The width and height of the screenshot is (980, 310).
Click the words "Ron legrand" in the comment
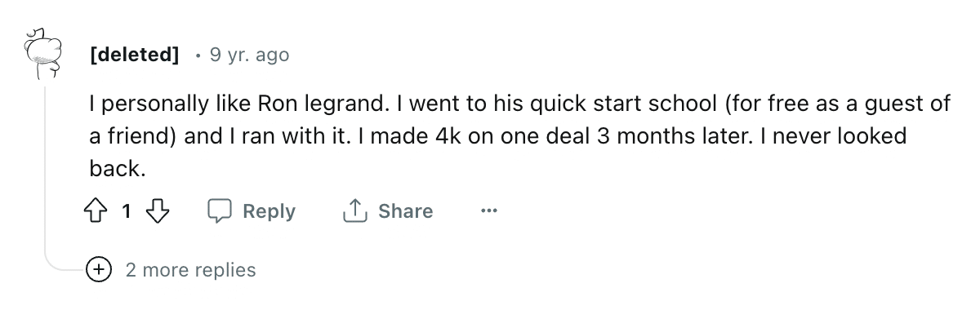coord(316,104)
